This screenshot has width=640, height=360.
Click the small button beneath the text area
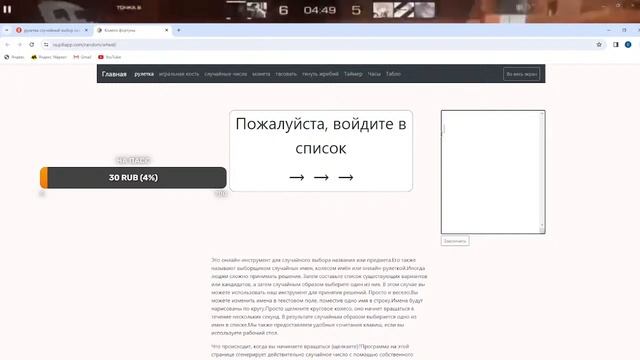(455, 241)
